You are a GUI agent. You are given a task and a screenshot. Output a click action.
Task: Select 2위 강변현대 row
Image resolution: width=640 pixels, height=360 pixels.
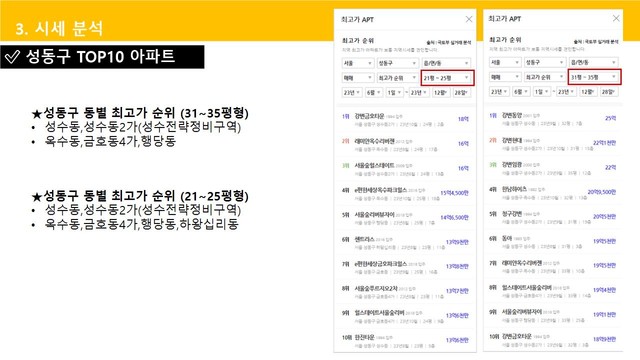553,144
